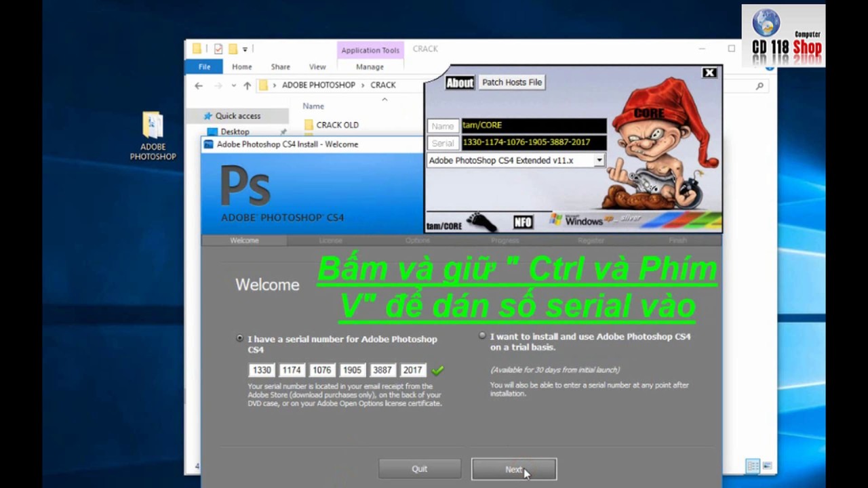Click the New folder icon in Explorer title bar
Screen dimensions: 868x488
pyautogui.click(x=233, y=49)
